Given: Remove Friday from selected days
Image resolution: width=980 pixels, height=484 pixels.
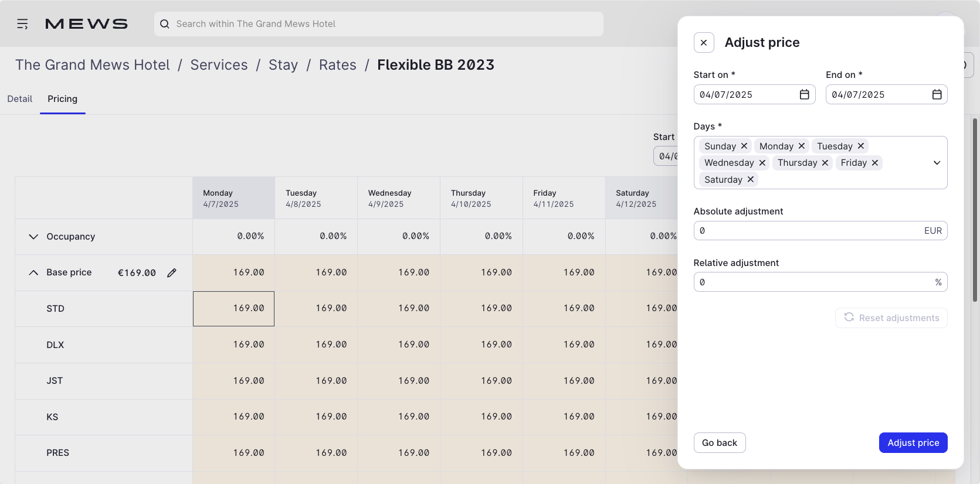Looking at the screenshot, I should pyautogui.click(x=875, y=163).
